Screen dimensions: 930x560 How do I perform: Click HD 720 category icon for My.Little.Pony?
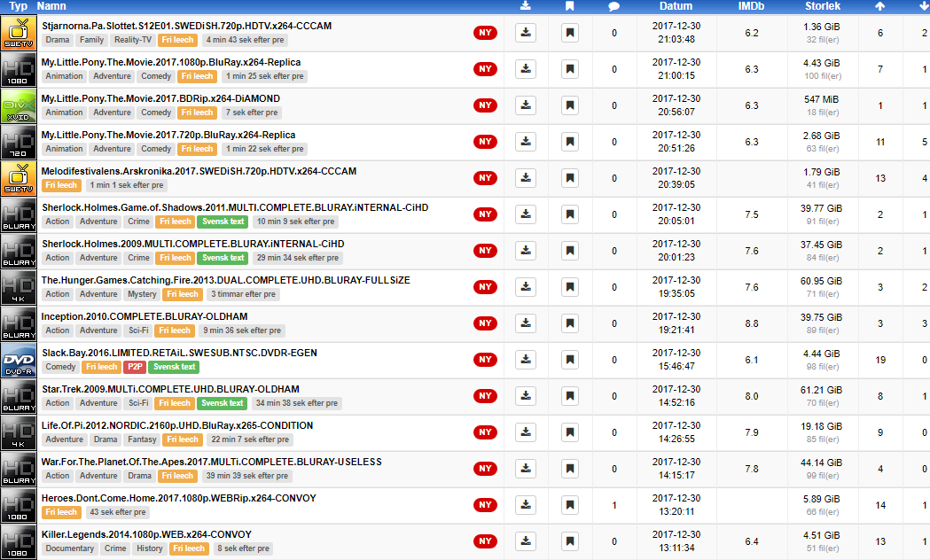tap(19, 143)
